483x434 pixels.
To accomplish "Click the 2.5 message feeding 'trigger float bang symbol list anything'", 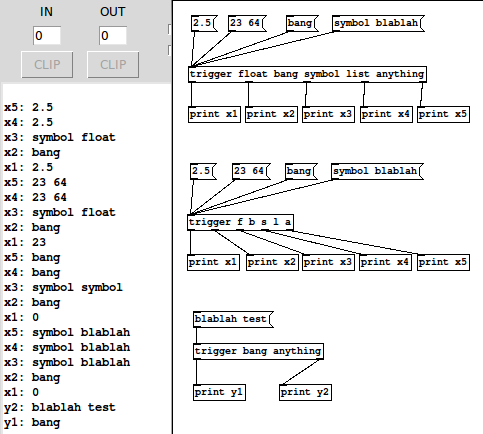I will (x=204, y=23).
